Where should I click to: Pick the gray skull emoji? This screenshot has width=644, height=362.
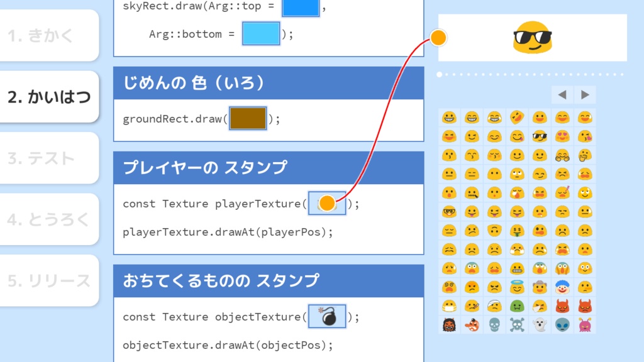[494, 325]
